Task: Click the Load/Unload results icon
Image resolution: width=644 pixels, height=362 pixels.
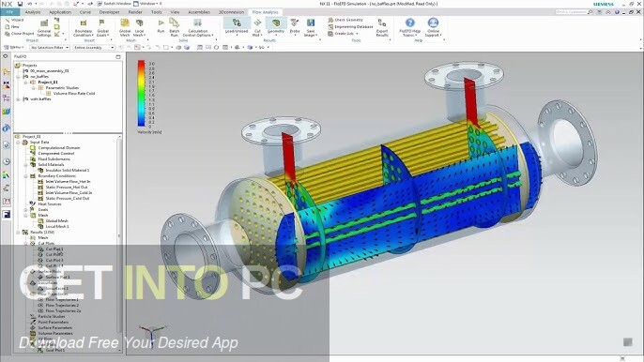Action: [237, 23]
